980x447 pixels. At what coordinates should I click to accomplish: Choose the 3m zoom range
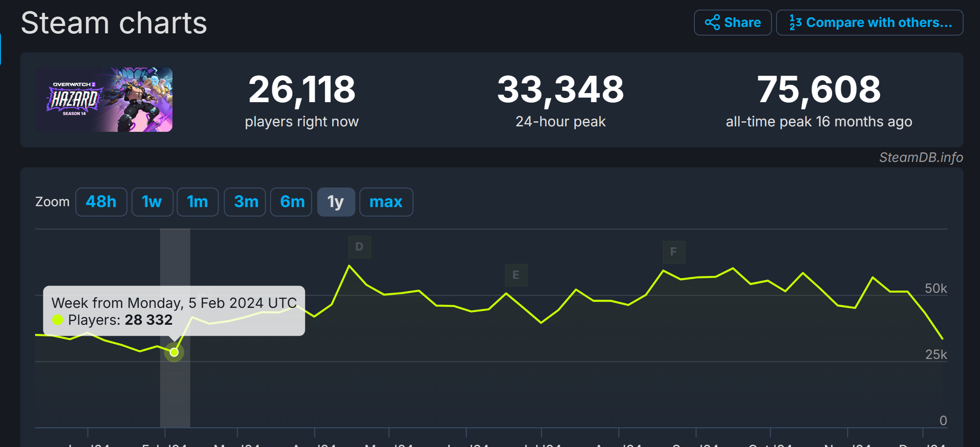(246, 202)
